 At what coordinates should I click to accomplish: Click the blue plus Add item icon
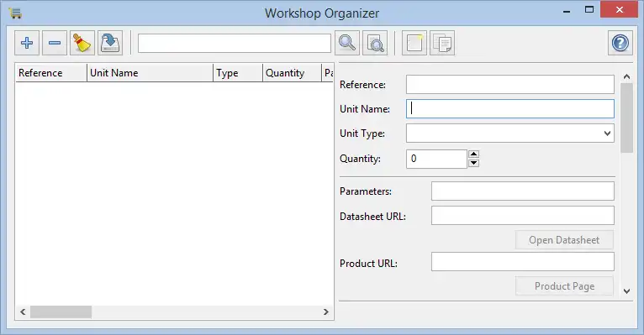27,43
